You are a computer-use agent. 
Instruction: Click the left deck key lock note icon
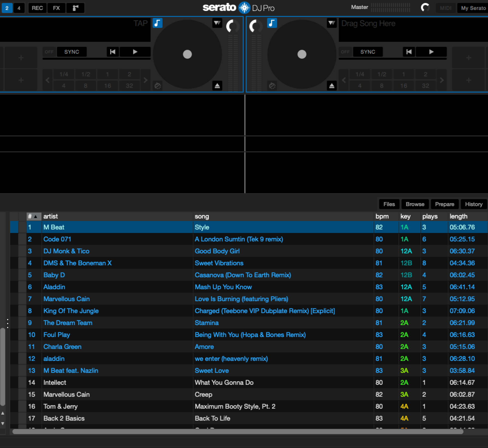[x=157, y=23]
